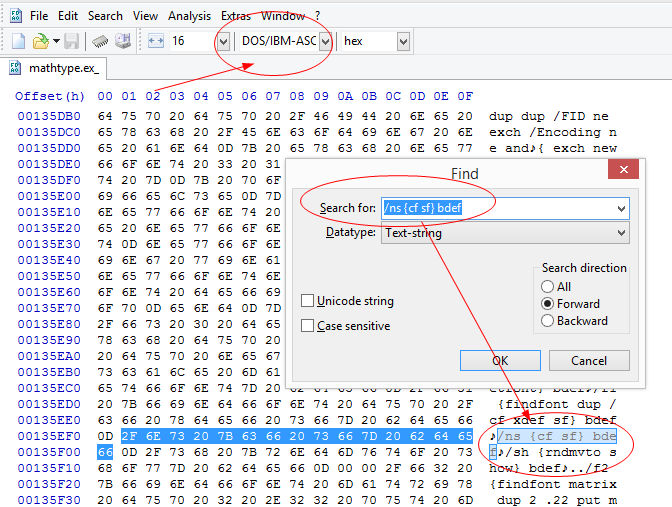Click decoded text 'exch /Encoding n'

click(x=553, y=132)
